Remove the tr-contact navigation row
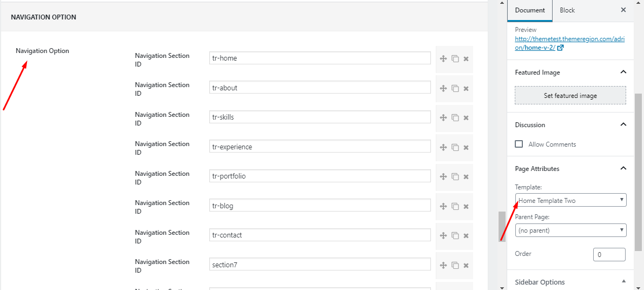 click(x=466, y=235)
